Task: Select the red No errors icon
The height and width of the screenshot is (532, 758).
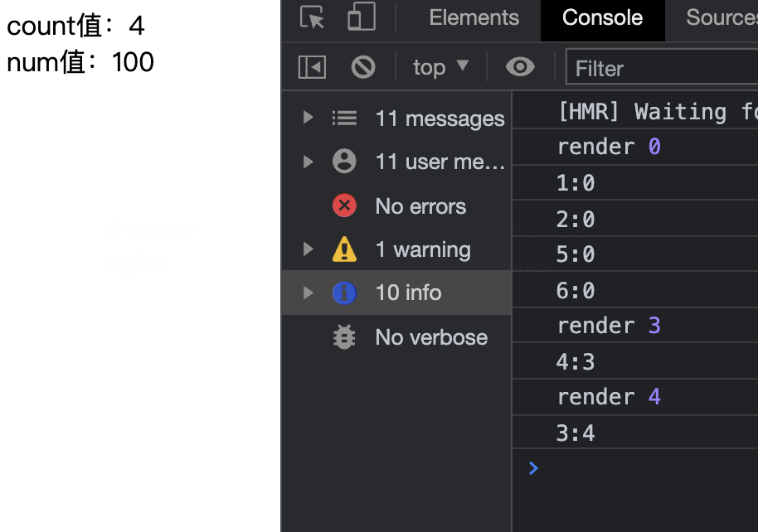Action: tap(344, 206)
